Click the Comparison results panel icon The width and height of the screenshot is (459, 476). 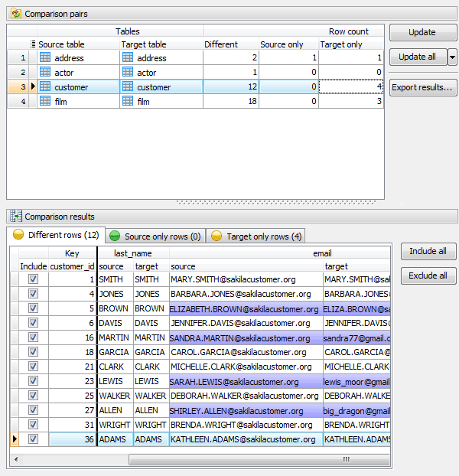[15, 217]
